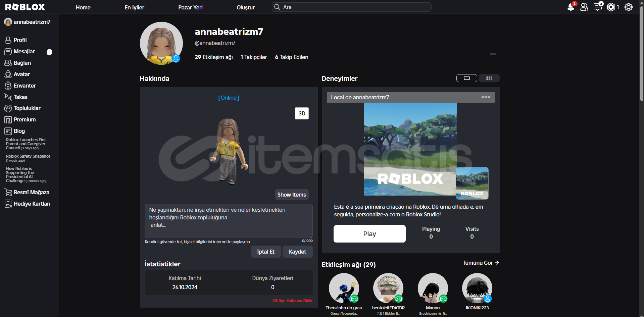Expand Tümünü Gör for connections list
The image size is (644, 317).
[x=481, y=263]
